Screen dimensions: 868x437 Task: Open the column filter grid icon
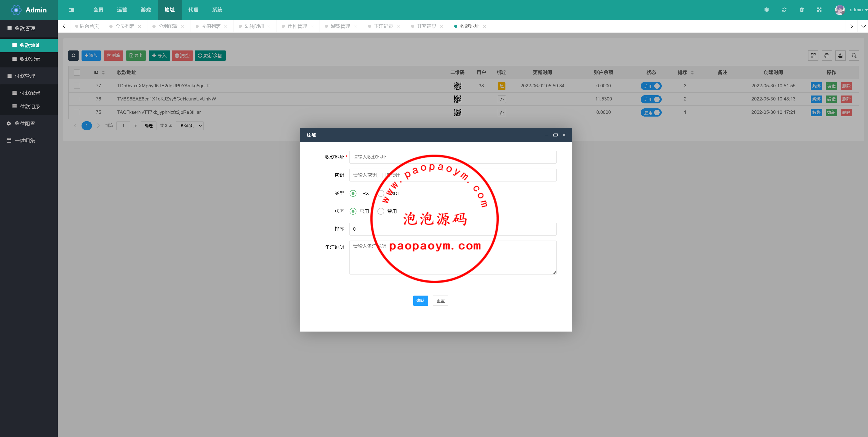[x=813, y=55]
